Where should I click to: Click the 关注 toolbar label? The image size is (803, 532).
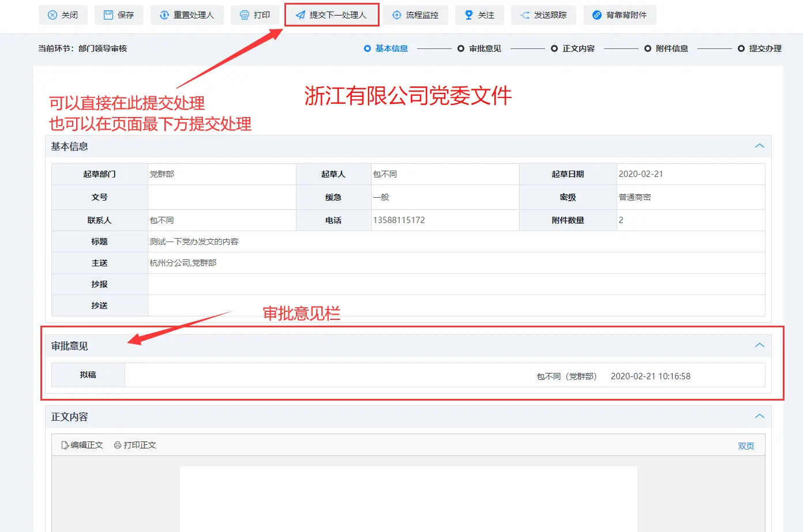486,15
